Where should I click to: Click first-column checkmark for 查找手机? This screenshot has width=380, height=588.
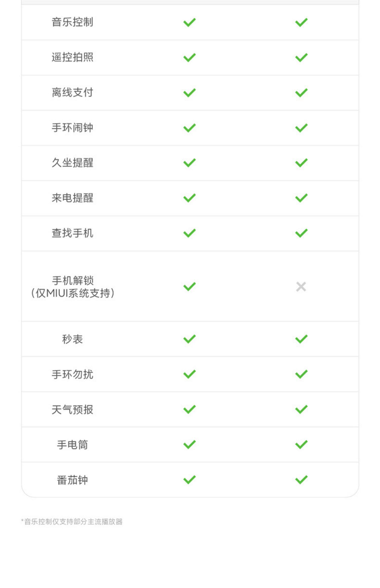tap(189, 233)
